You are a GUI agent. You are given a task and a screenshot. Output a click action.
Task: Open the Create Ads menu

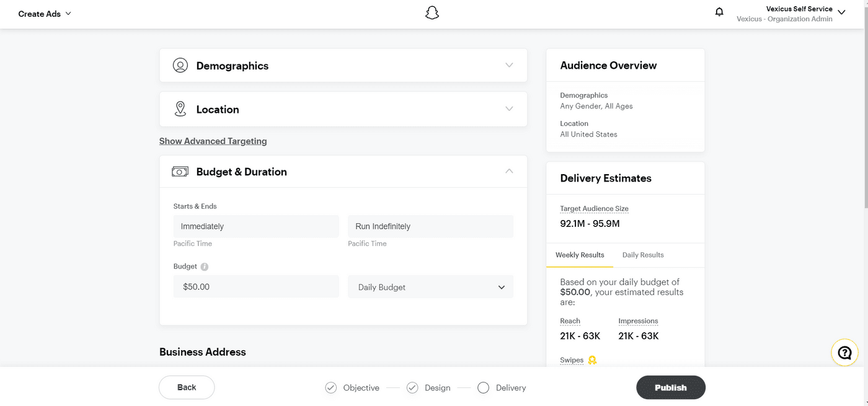click(45, 14)
